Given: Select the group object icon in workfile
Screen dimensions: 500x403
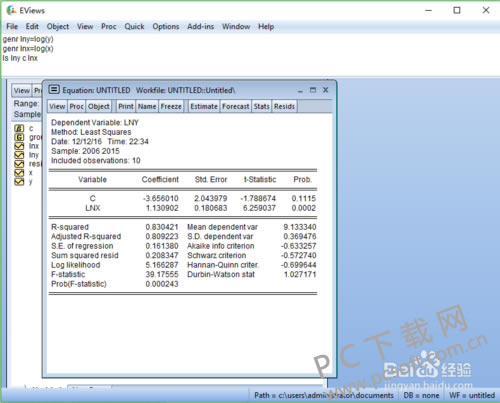Looking at the screenshot, I should tap(19, 137).
